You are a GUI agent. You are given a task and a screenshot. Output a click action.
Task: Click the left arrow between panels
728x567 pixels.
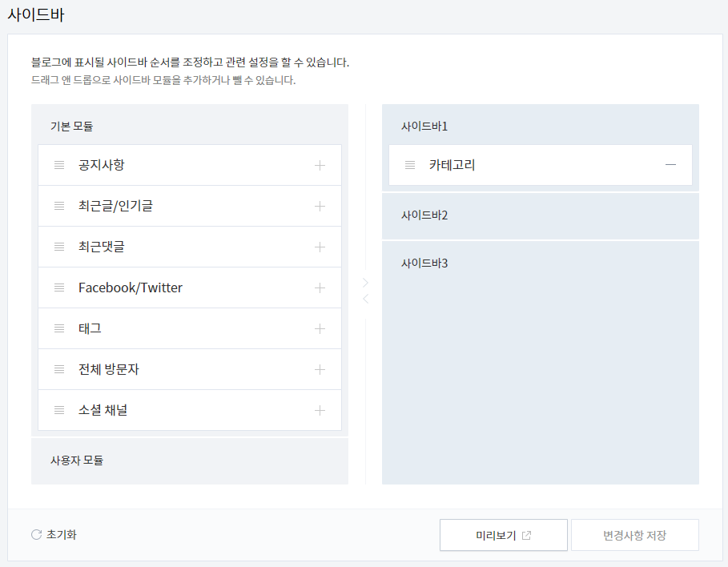(365, 299)
